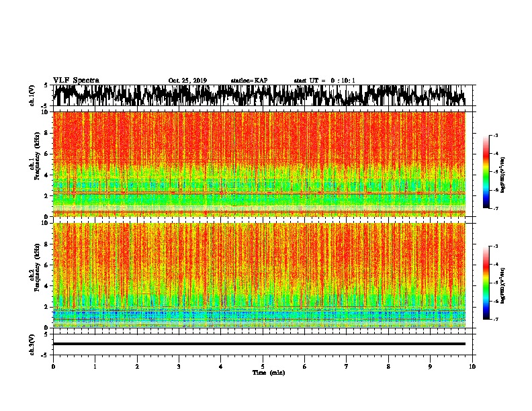The width and height of the screenshot is (532, 411).
Task: Click the 'VLF Spectra' title text
Action: pos(76,81)
